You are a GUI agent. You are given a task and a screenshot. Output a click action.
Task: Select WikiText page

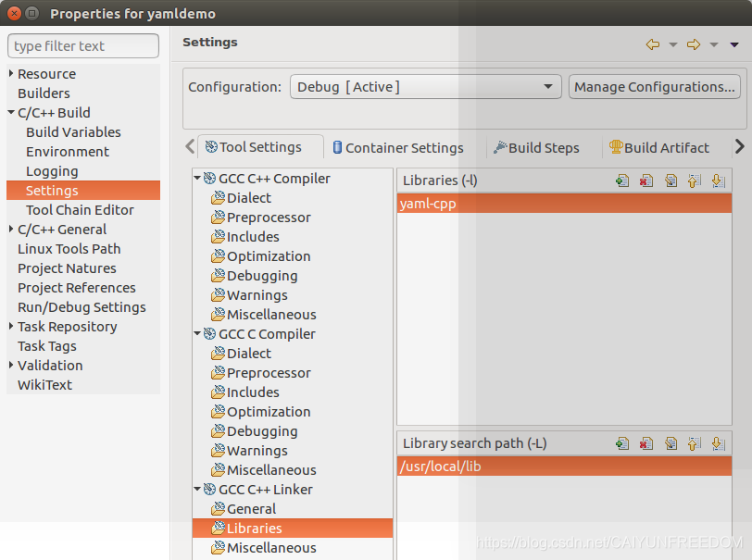44,385
